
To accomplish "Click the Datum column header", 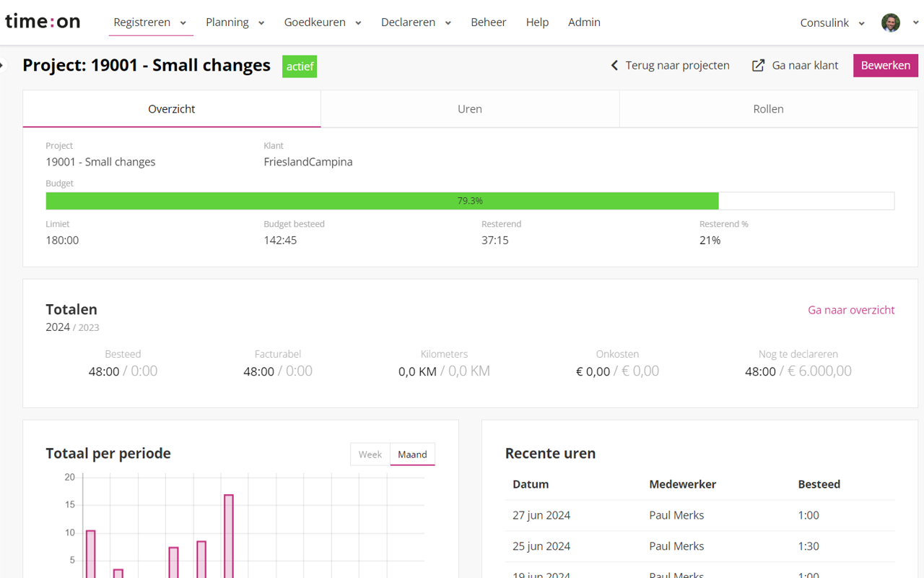I will [531, 484].
